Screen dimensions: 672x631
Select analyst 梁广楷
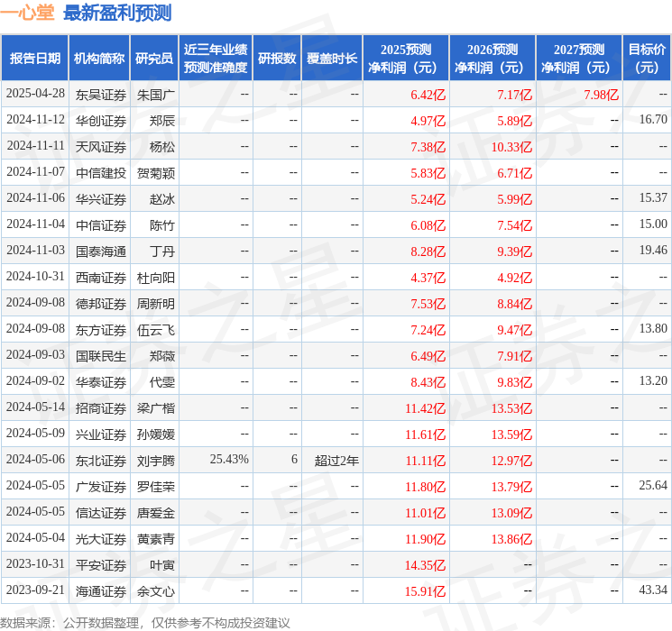click(x=155, y=408)
